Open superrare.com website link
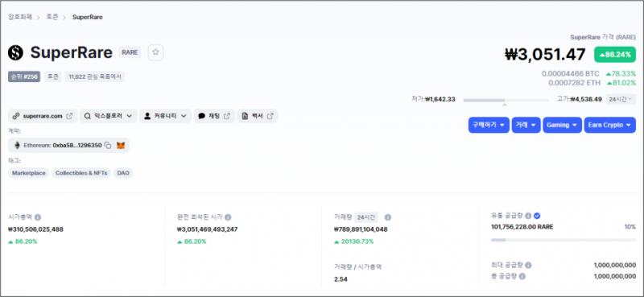 tap(43, 116)
